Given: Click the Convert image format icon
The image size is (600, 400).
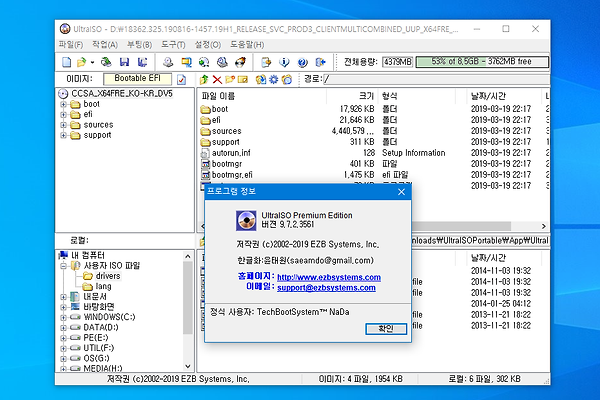Looking at the screenshot, I should pyautogui.click(x=186, y=62).
